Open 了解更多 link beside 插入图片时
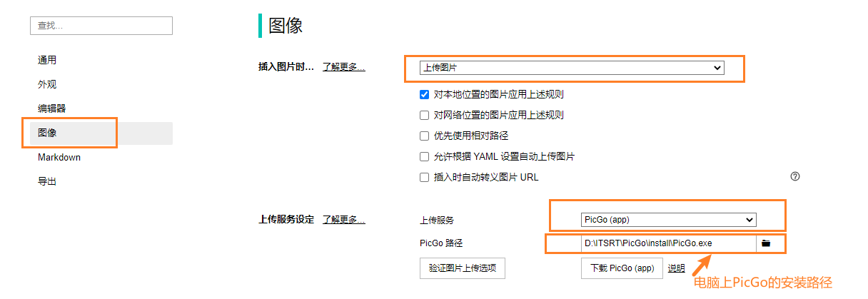 (x=343, y=67)
